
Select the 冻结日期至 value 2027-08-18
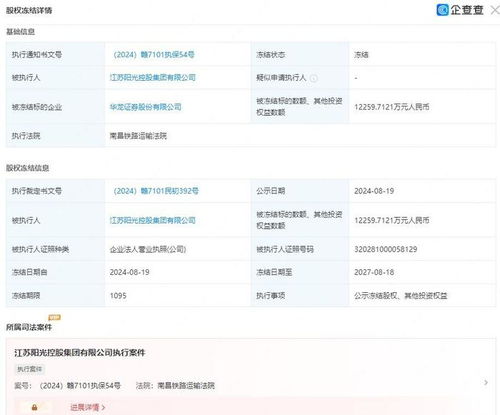point(374,272)
